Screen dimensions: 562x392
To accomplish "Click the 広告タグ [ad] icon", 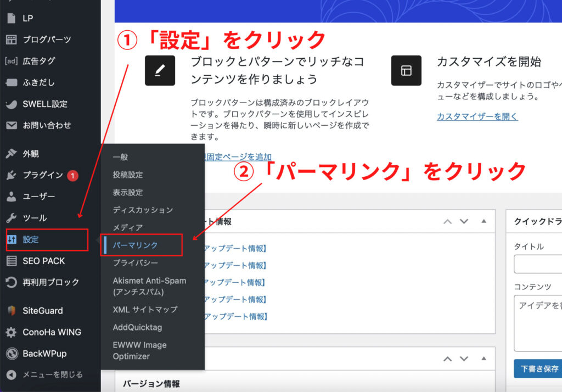I will [x=12, y=61].
